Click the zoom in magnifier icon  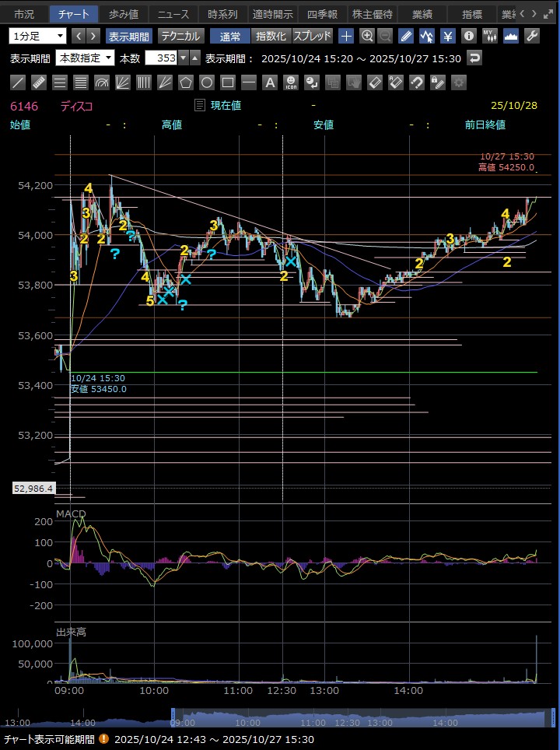[367, 36]
